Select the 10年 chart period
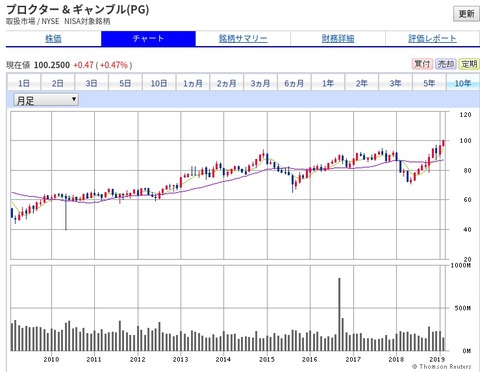 [463, 83]
